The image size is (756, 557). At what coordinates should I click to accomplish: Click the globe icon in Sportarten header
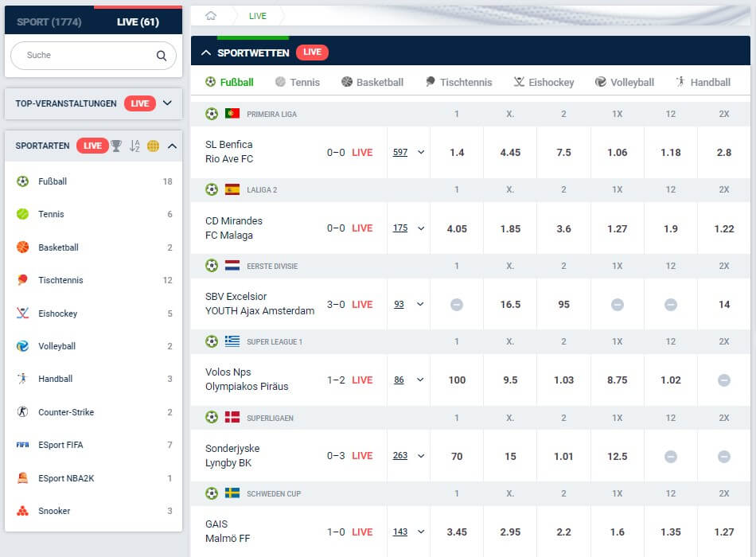[x=154, y=146]
